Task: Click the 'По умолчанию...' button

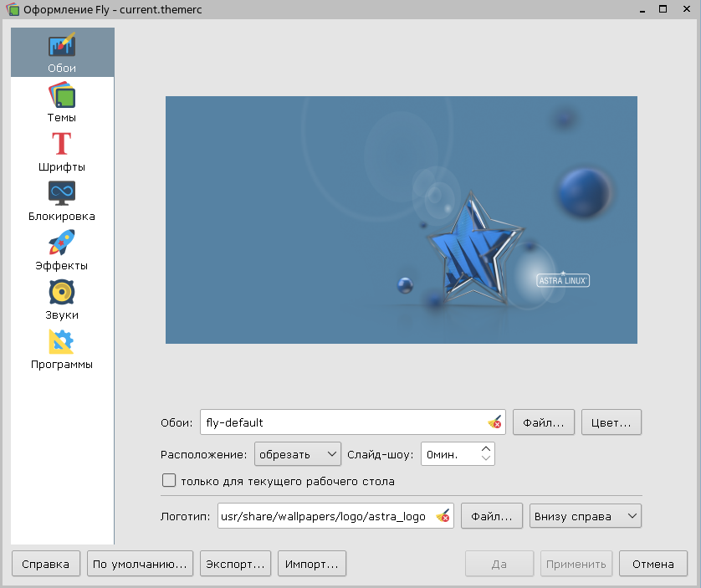Action: tap(140, 564)
